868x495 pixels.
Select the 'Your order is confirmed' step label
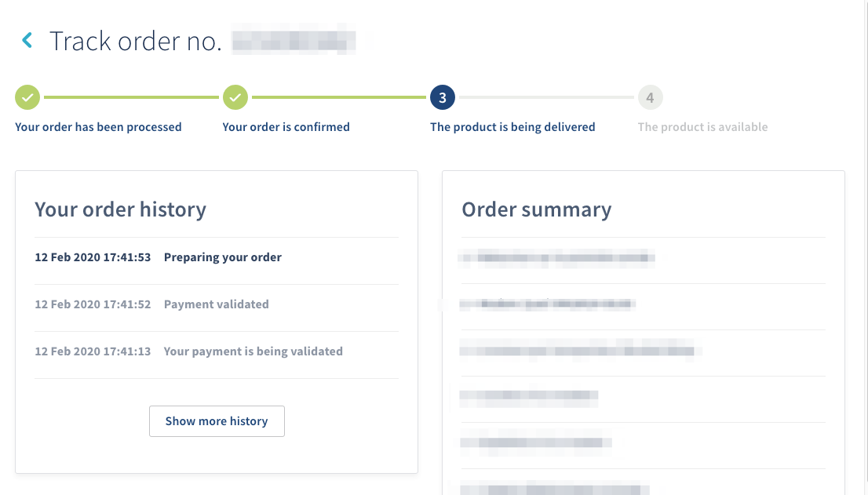tap(286, 126)
